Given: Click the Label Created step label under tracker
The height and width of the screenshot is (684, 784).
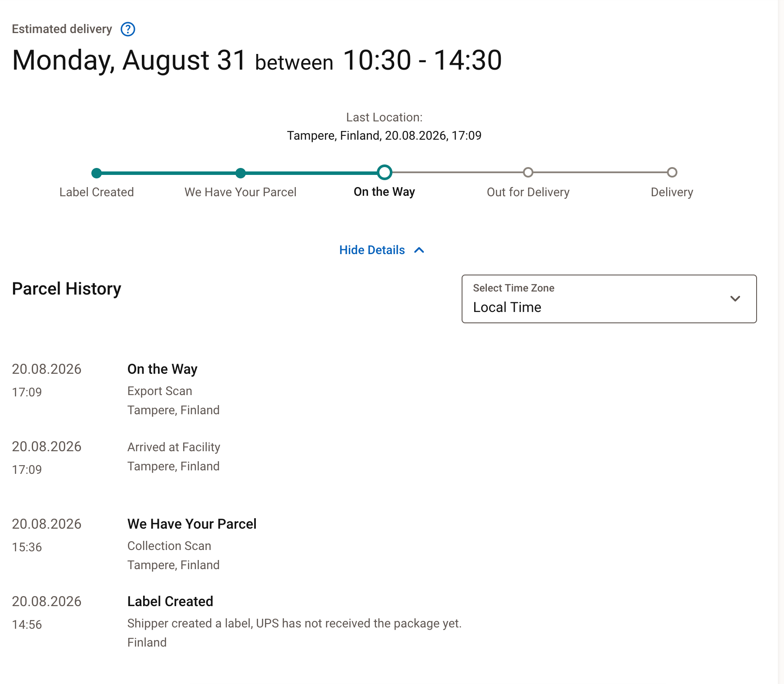Looking at the screenshot, I should tap(97, 192).
